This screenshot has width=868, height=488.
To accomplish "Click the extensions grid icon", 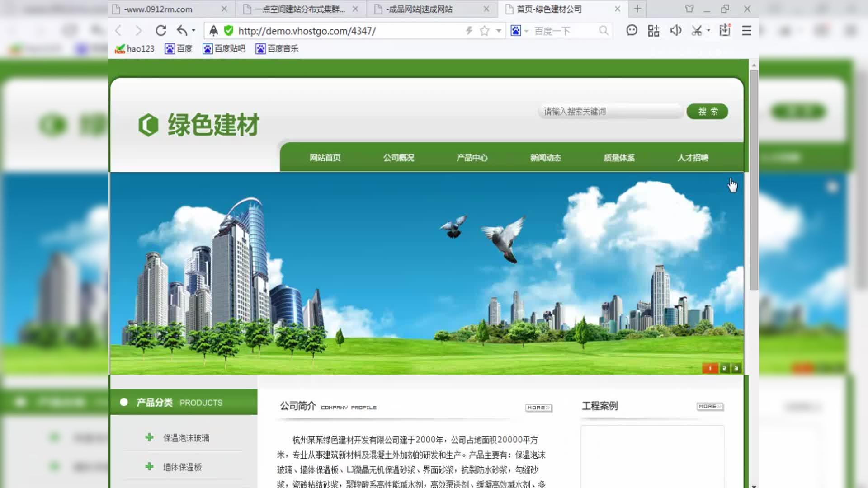I will pos(653,31).
